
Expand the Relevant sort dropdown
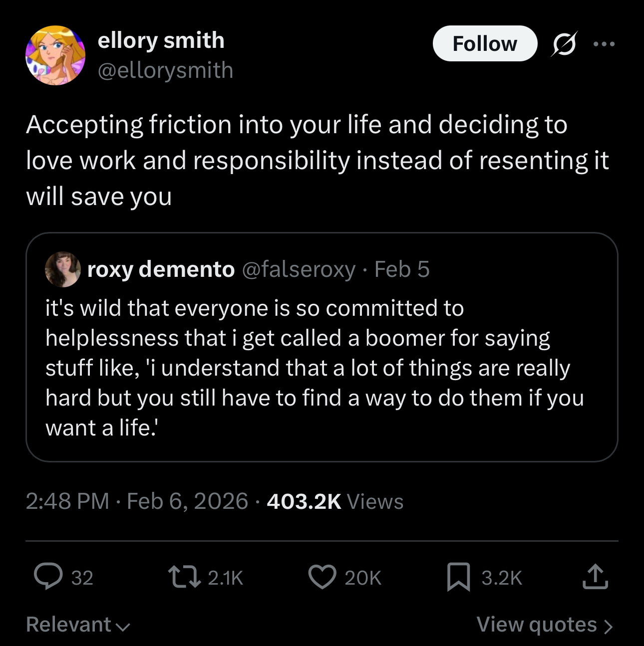[78, 625]
